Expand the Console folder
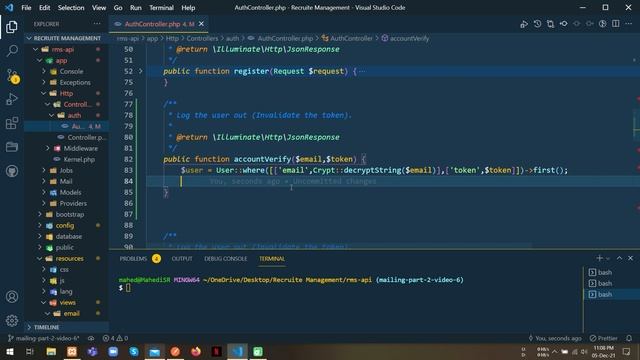The width and height of the screenshot is (640, 360). tap(71, 71)
